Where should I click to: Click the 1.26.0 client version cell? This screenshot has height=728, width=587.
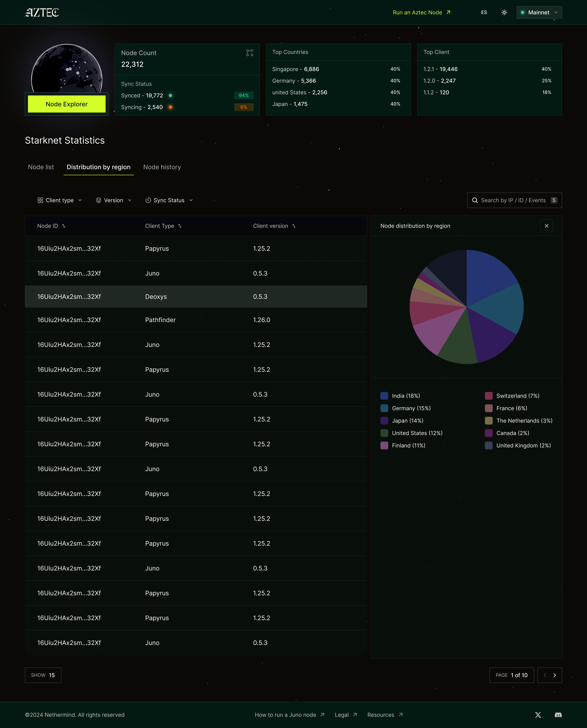click(x=261, y=320)
